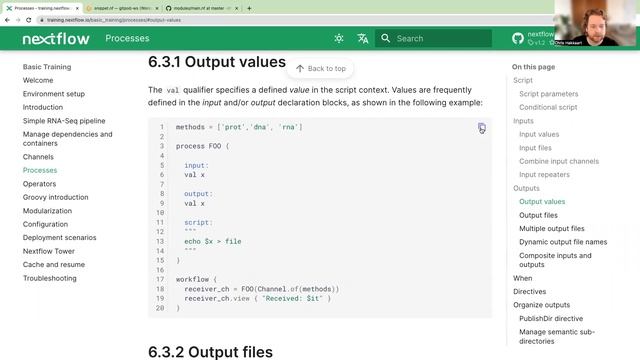Open Groovy introduction page
The width and height of the screenshot is (640, 360).
(56, 197)
